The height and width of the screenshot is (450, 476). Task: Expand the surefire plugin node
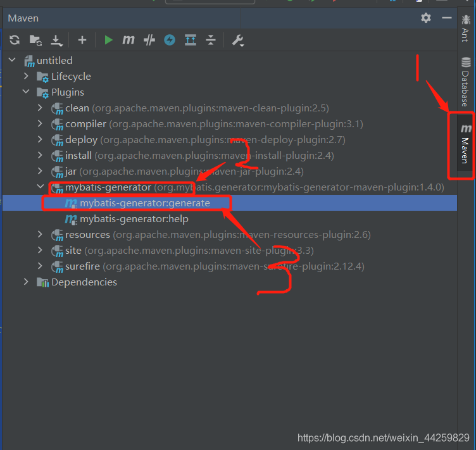[40, 266]
